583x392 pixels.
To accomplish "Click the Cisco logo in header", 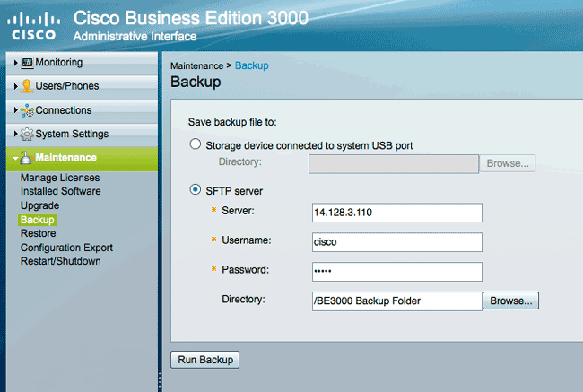I will click(34, 26).
